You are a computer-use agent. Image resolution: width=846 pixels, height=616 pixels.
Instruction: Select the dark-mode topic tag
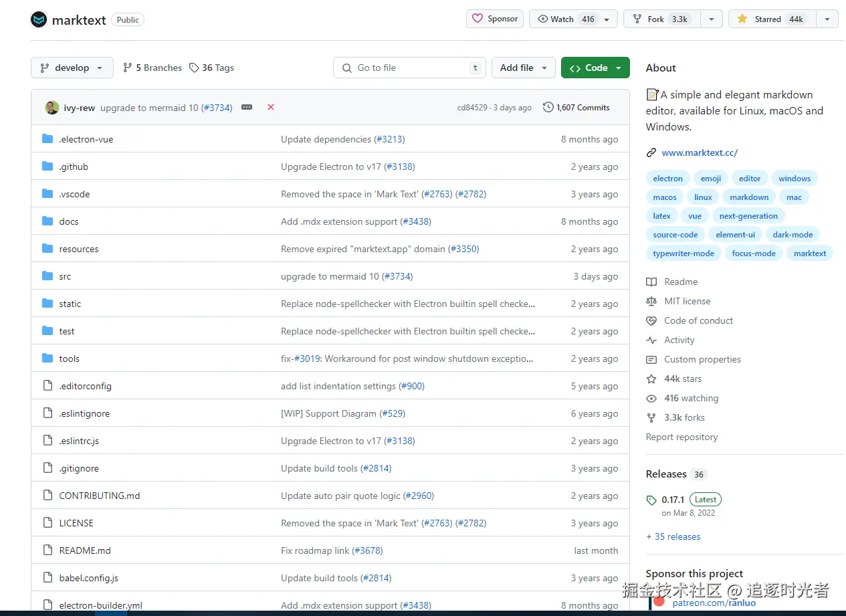point(792,235)
